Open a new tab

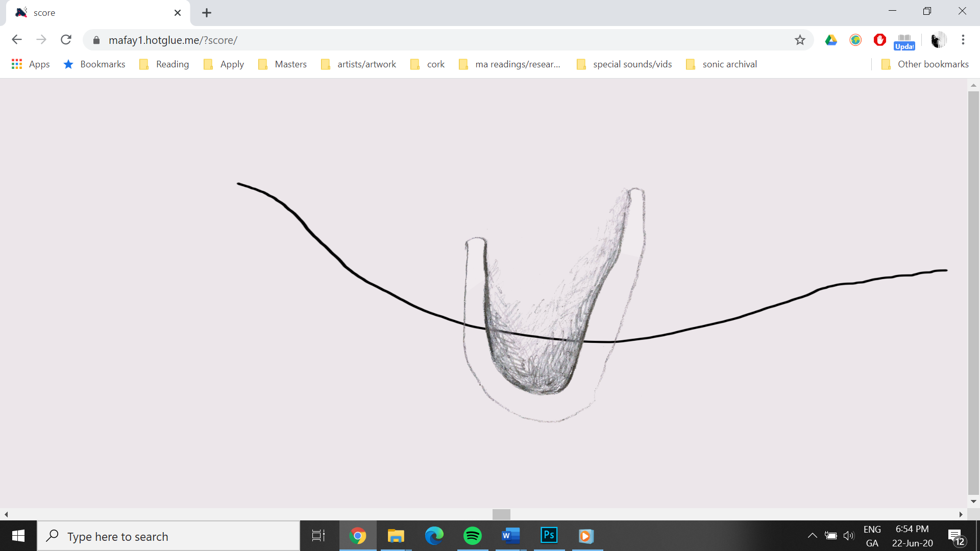206,13
